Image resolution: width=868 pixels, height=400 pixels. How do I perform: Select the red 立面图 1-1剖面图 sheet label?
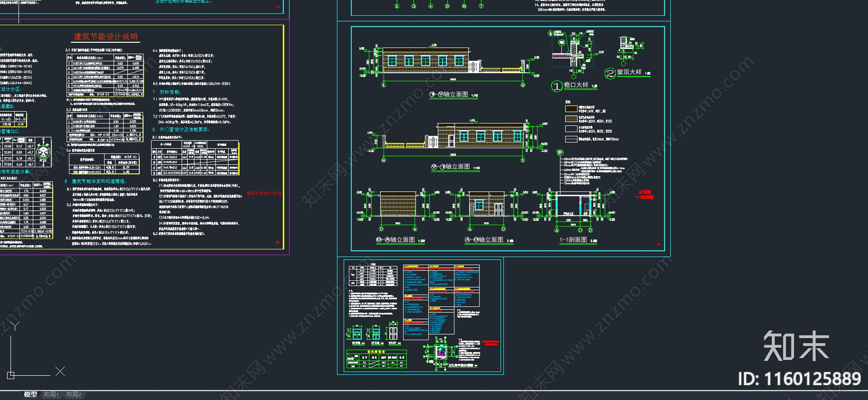point(644,195)
